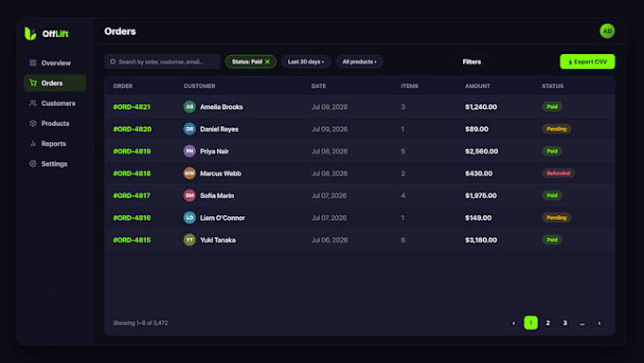Screen dimensions: 644x363
Task: Click the Paid badge for #ORD-4821
Action: pyautogui.click(x=552, y=107)
